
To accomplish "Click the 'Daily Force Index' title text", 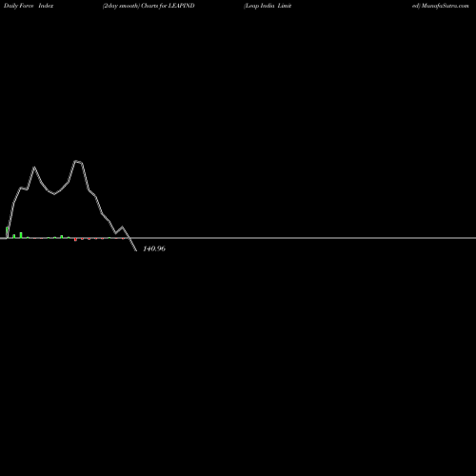I will (x=29, y=6).
